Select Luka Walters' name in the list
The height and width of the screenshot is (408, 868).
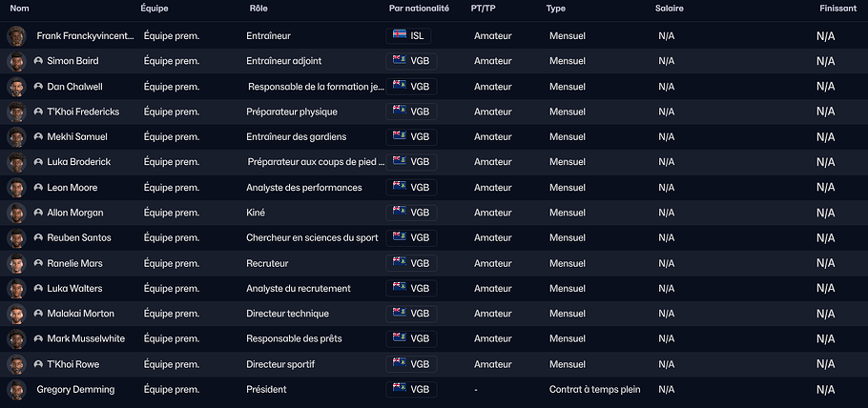click(x=74, y=288)
